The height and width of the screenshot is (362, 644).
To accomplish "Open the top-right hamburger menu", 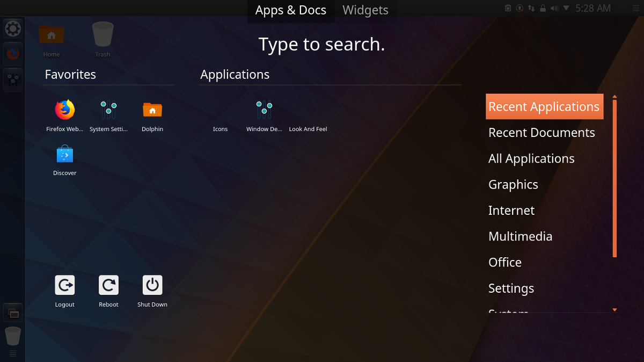I will (636, 8).
